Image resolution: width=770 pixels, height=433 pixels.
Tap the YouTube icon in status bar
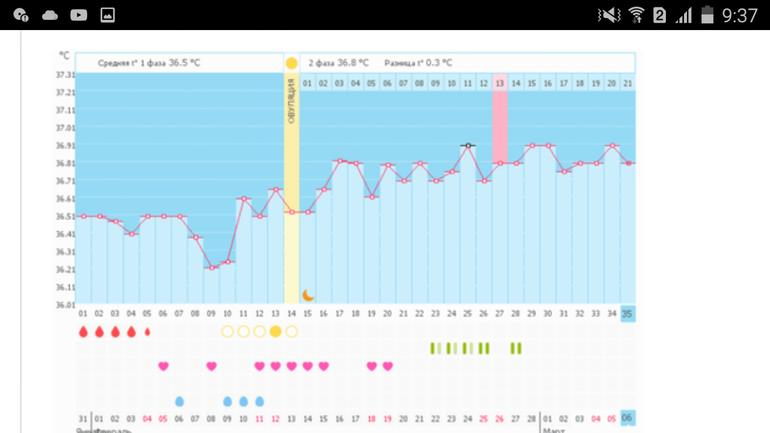78,15
